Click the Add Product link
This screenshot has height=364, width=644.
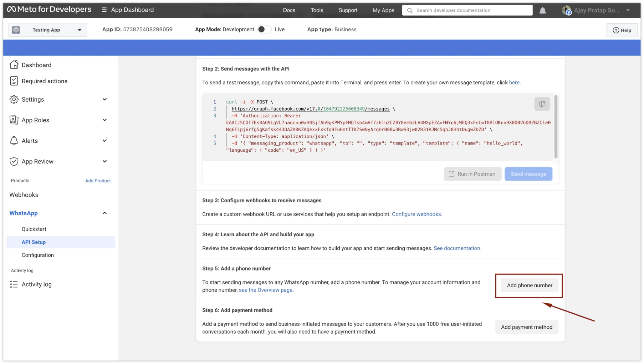coord(98,181)
